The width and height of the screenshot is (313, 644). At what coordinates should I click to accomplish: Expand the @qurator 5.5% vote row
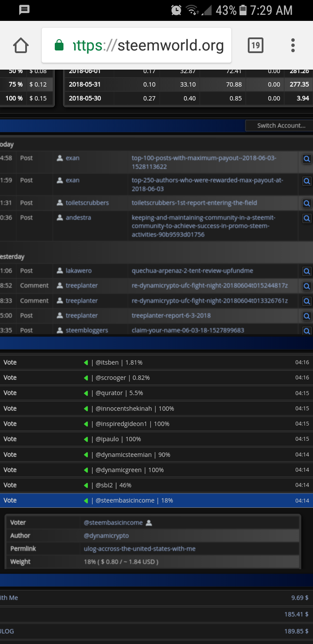pos(156,393)
